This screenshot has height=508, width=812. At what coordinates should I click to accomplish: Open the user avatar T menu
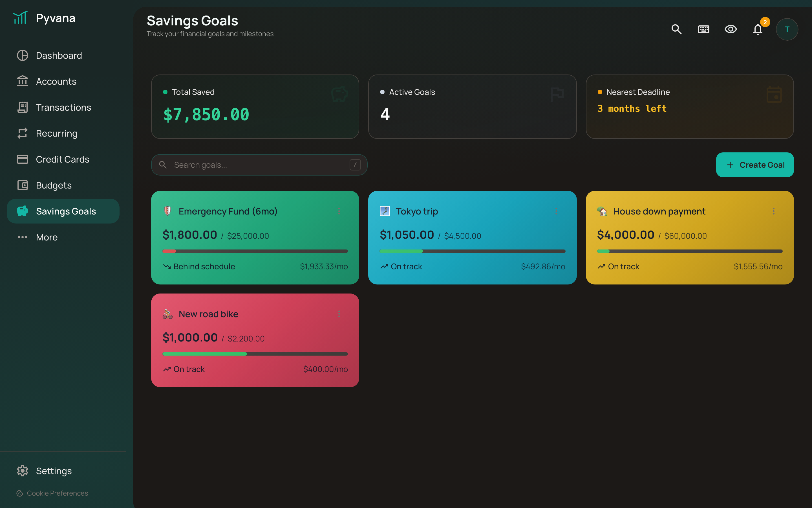coord(787,29)
